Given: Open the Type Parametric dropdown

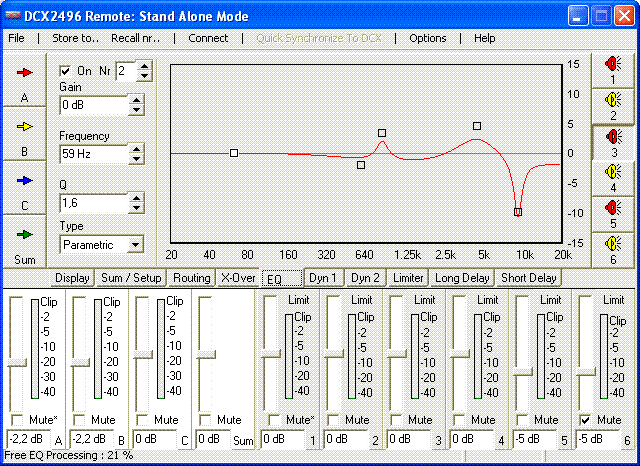Looking at the screenshot, I should [135, 245].
